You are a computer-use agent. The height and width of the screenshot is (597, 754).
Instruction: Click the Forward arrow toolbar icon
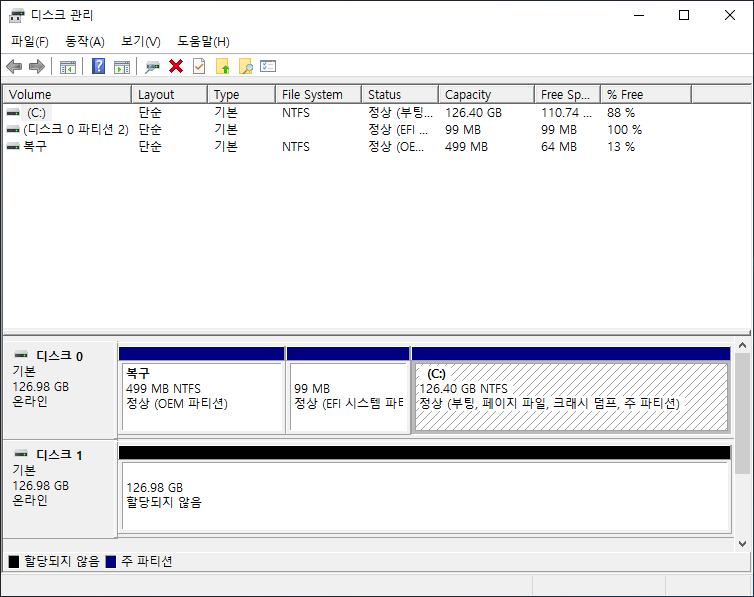tap(37, 66)
